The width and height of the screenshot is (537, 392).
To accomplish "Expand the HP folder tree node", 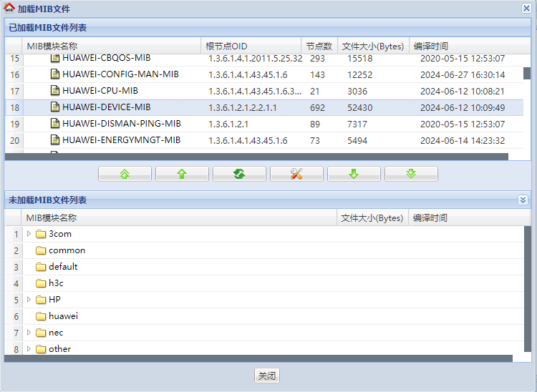I will tap(29, 299).
